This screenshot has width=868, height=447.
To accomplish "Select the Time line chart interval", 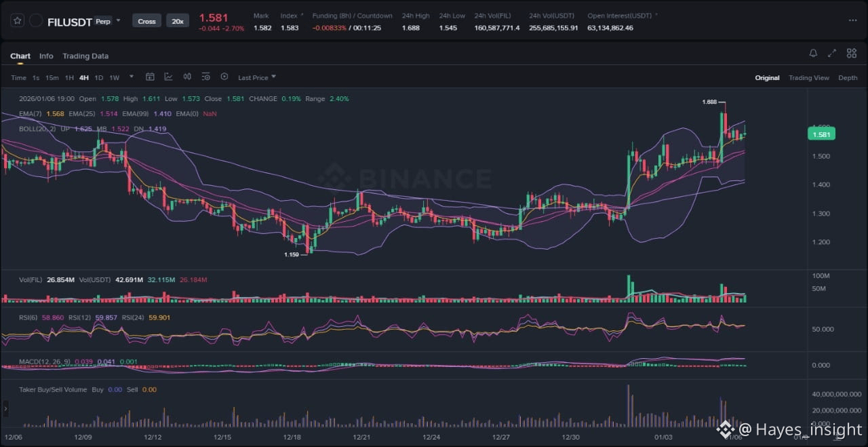I will pyautogui.click(x=18, y=77).
